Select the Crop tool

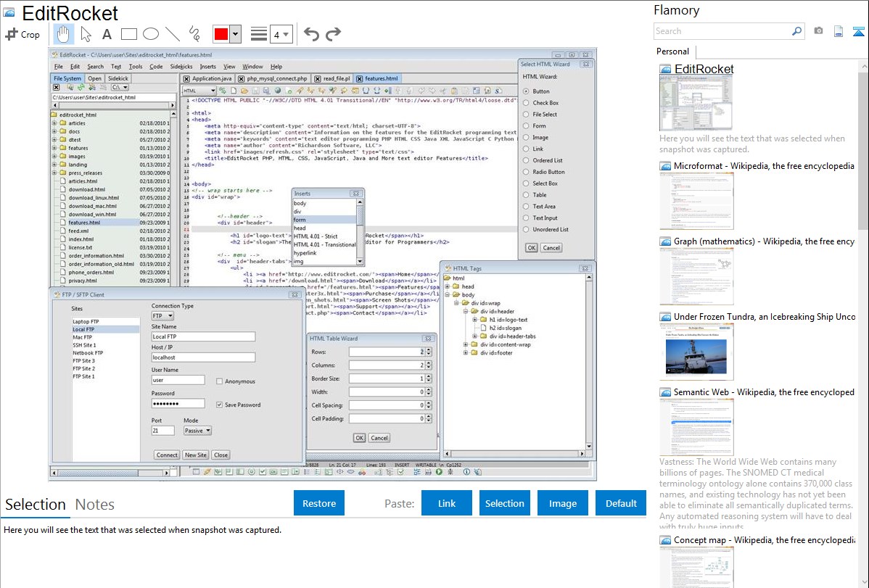[22, 34]
